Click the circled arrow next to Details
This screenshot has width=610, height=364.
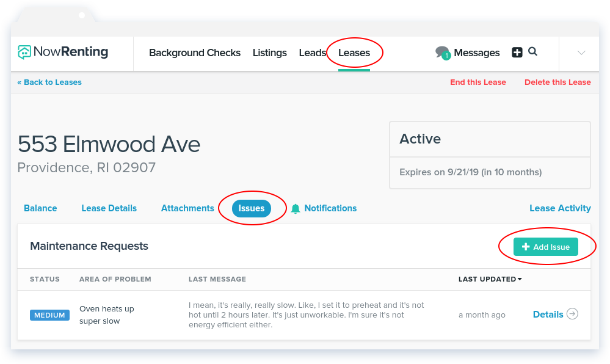[572, 314]
